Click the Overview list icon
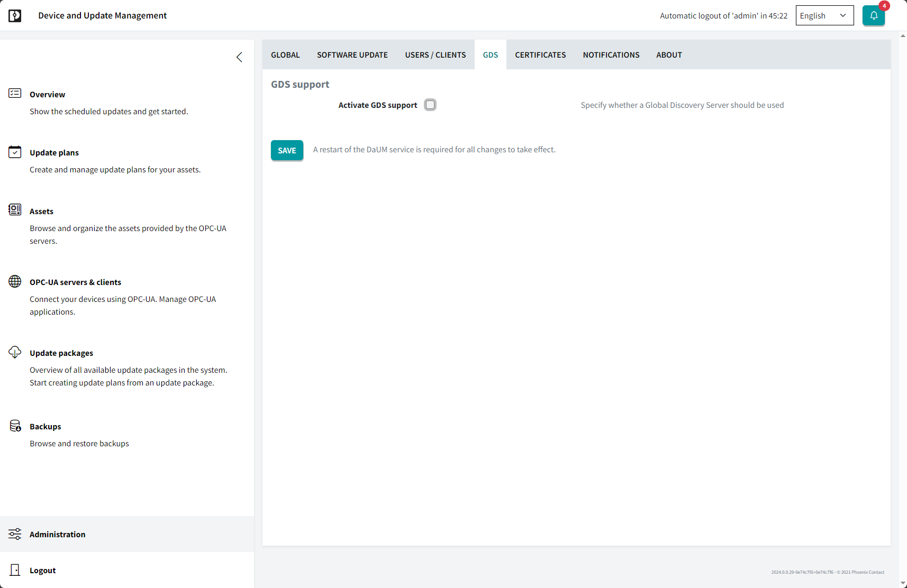 pyautogui.click(x=15, y=94)
